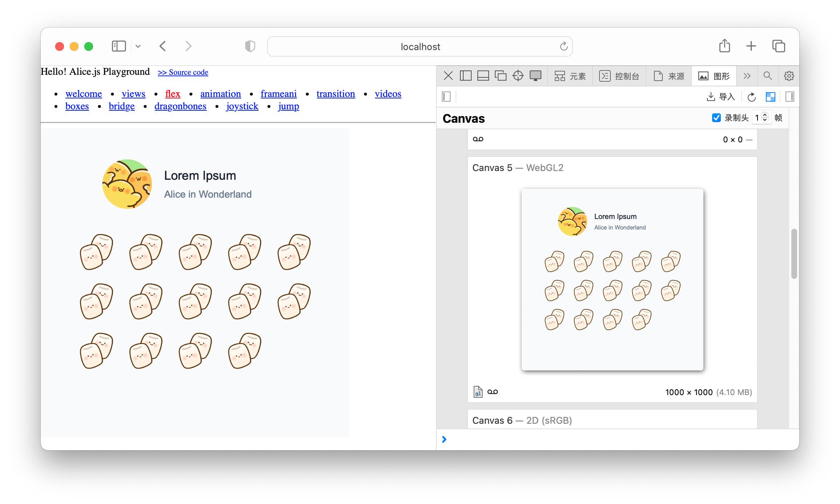Expand hidden inspector tabs chevron
Image resolution: width=840 pixels, height=504 pixels.
pos(747,76)
